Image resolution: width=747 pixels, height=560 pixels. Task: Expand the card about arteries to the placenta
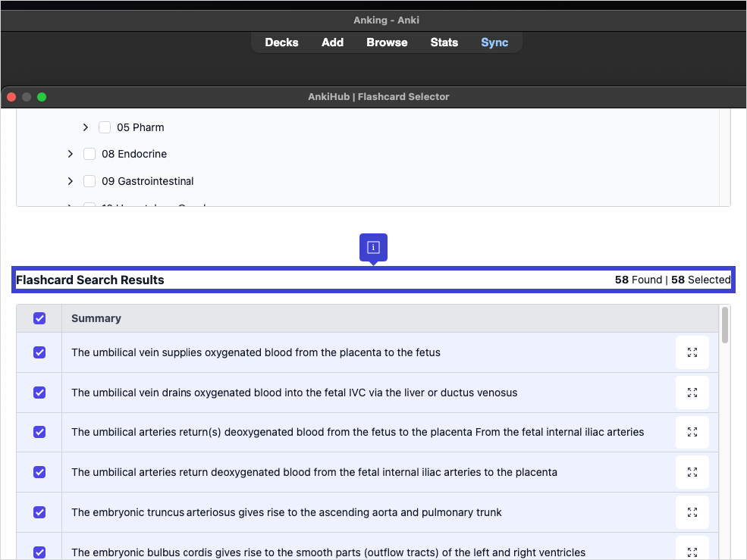(692, 472)
